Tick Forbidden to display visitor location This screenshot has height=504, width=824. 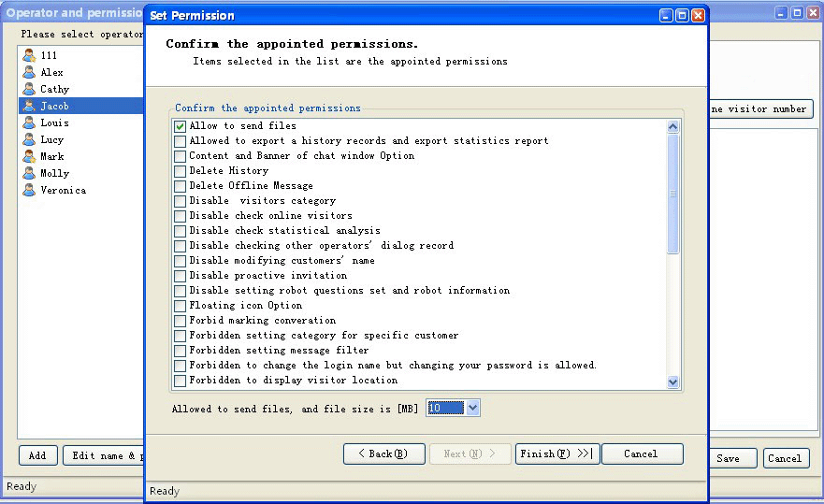[x=180, y=380]
